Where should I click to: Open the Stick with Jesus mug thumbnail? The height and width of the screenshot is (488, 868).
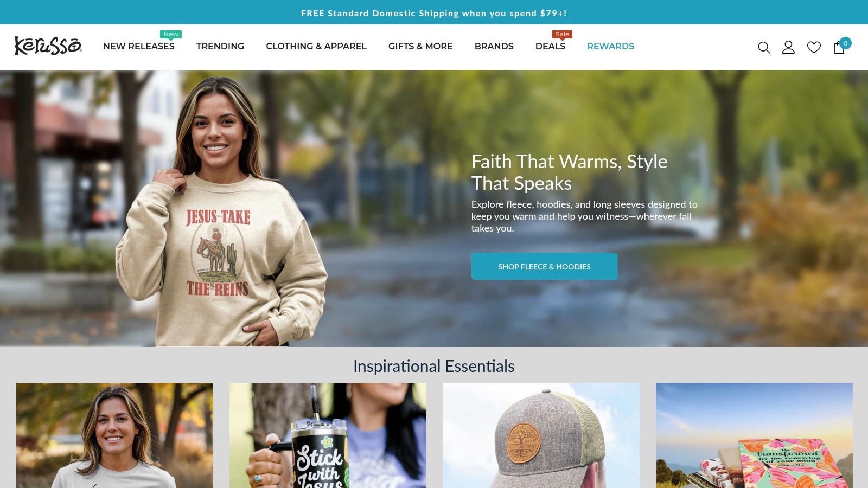point(328,435)
